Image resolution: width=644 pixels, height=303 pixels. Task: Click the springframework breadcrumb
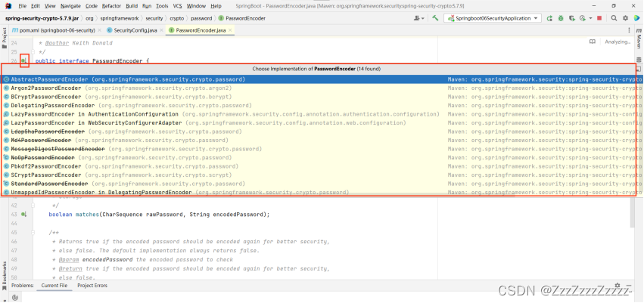coord(119,18)
